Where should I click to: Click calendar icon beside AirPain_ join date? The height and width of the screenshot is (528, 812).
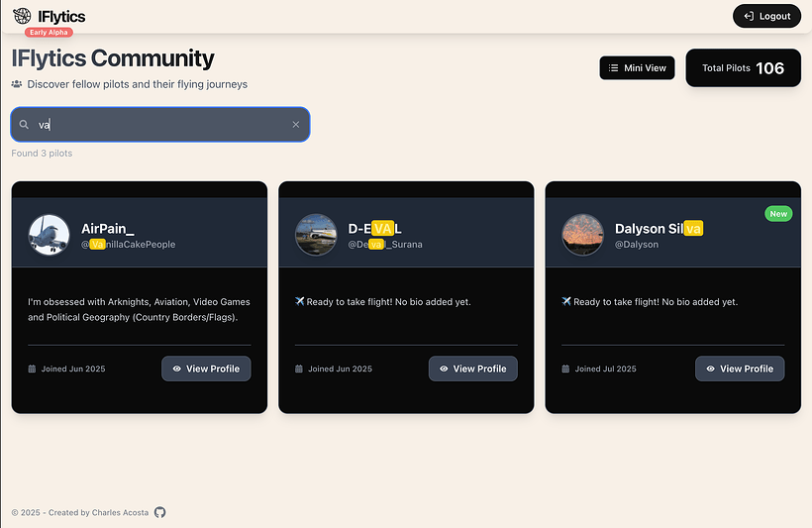point(32,369)
